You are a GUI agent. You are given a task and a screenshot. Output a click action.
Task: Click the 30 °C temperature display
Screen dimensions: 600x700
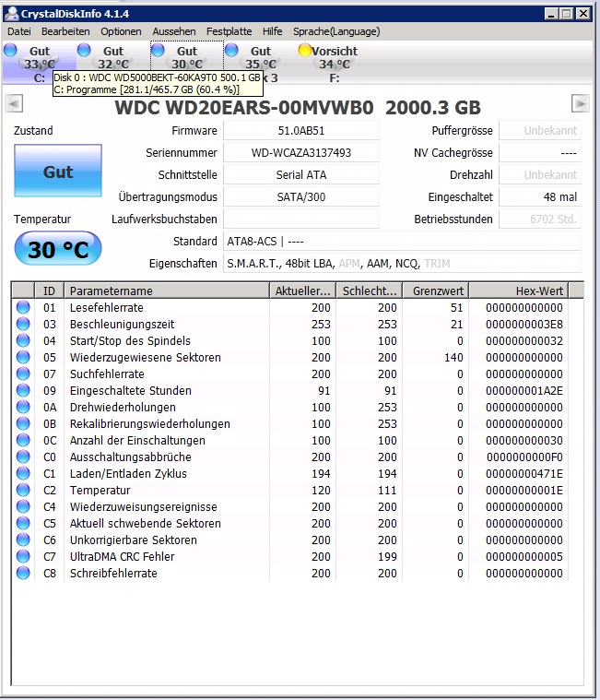click(58, 248)
